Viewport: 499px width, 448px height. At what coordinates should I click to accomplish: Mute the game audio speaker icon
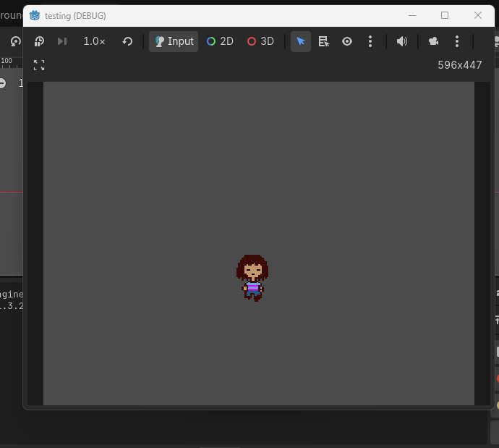(x=402, y=41)
